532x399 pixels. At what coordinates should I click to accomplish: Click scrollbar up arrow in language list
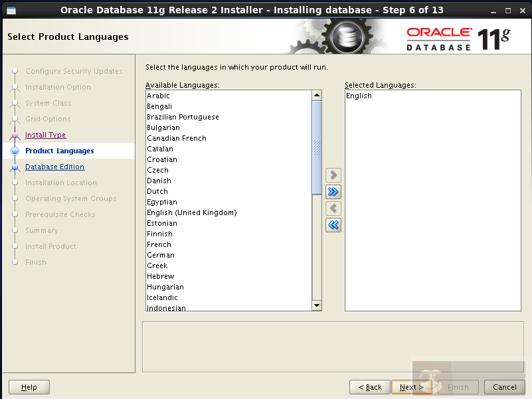tap(317, 94)
